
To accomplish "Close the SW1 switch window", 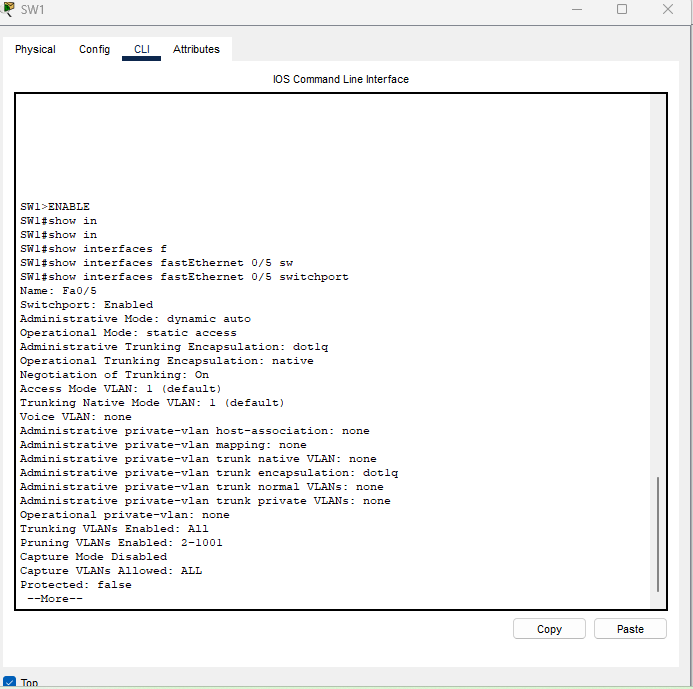I will click(x=668, y=9).
